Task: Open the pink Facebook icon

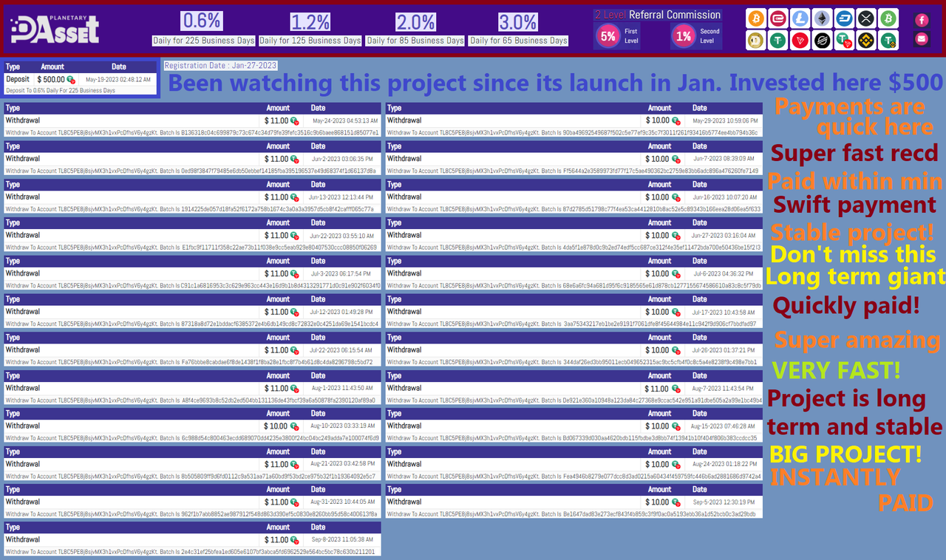Action: [922, 20]
